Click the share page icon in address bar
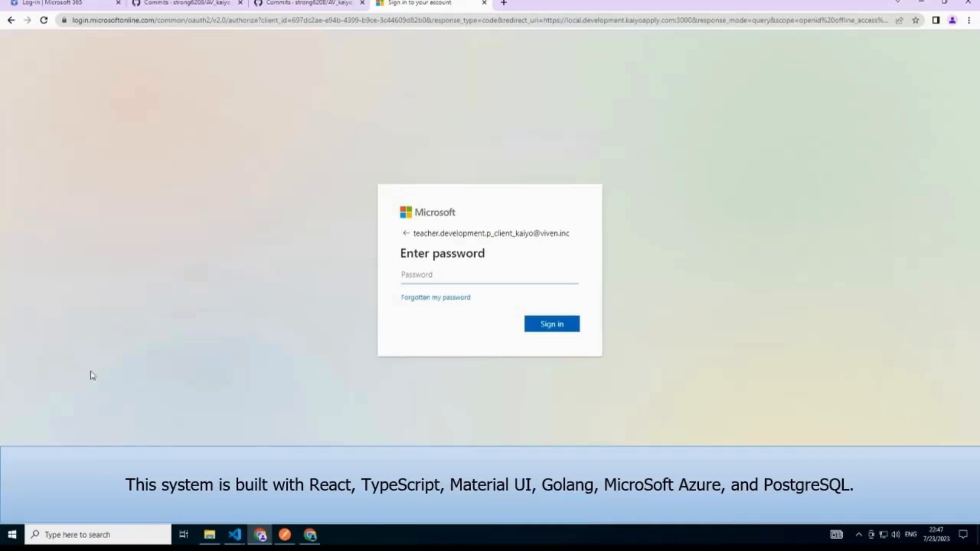 click(899, 20)
